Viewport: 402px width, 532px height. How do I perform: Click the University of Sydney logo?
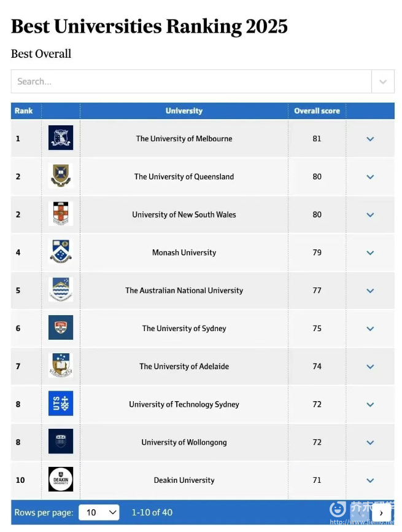[61, 328]
